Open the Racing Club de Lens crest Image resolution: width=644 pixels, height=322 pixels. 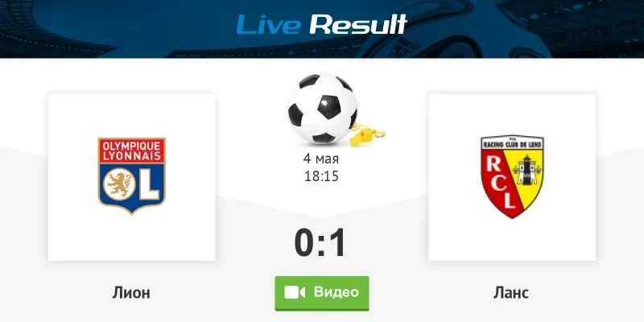[x=512, y=176]
